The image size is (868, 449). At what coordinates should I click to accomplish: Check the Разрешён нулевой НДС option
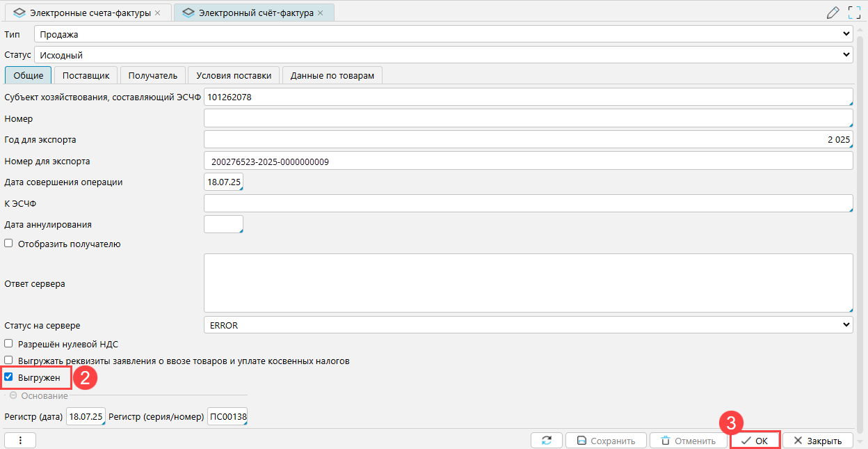[x=9, y=344]
